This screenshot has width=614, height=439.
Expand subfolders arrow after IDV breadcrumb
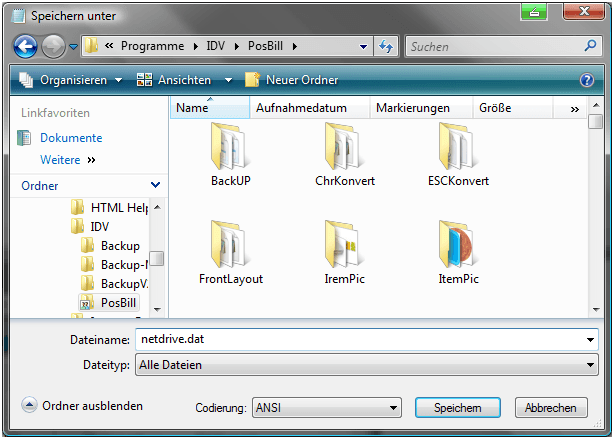[x=237, y=47]
